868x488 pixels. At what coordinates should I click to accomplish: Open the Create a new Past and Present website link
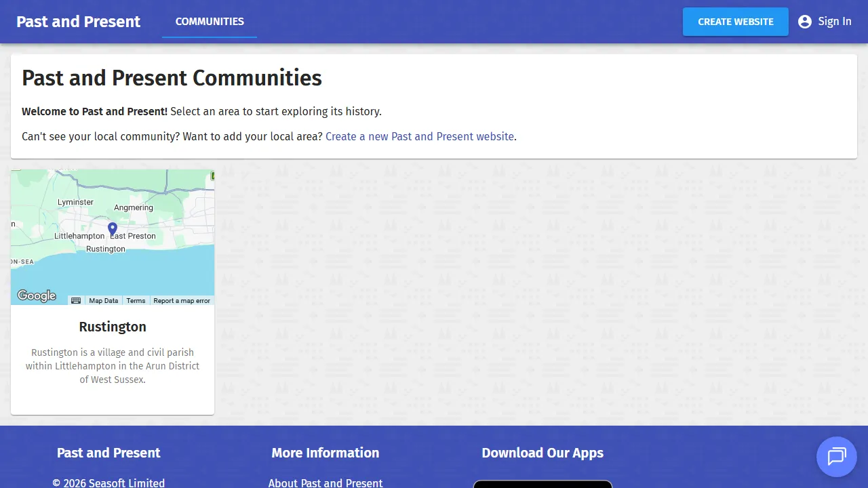coord(419,136)
